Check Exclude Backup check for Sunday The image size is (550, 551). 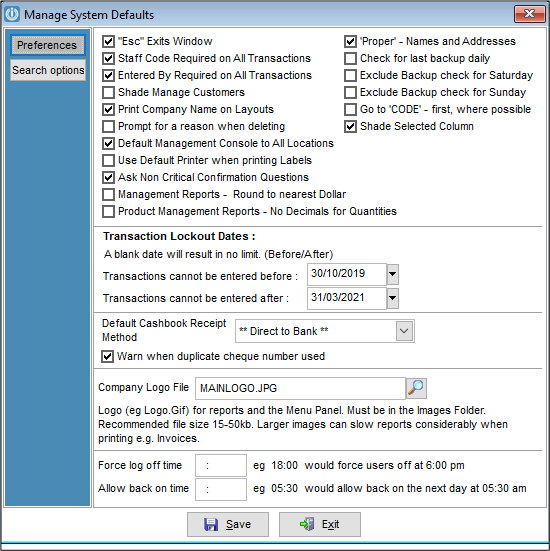(x=350, y=92)
